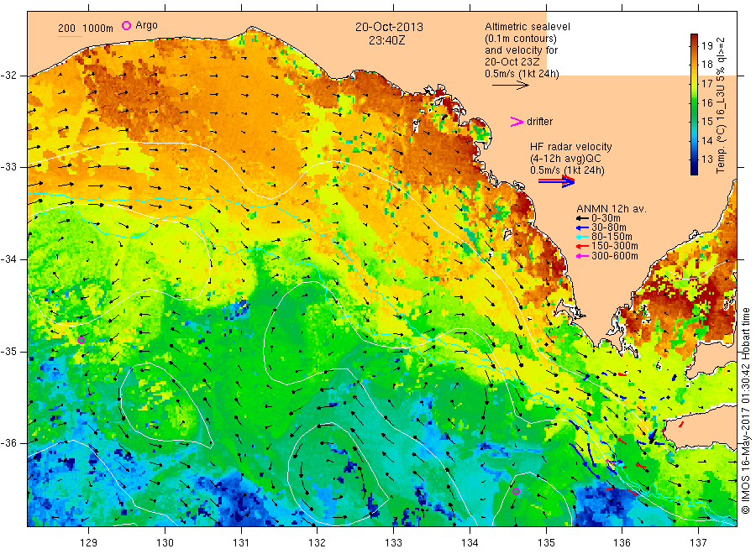Click the '129' longitude axis label
The width and height of the screenshot is (756, 554).
point(89,543)
